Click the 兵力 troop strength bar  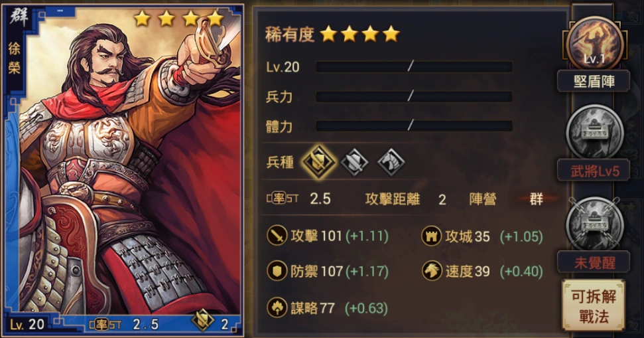[x=414, y=97]
